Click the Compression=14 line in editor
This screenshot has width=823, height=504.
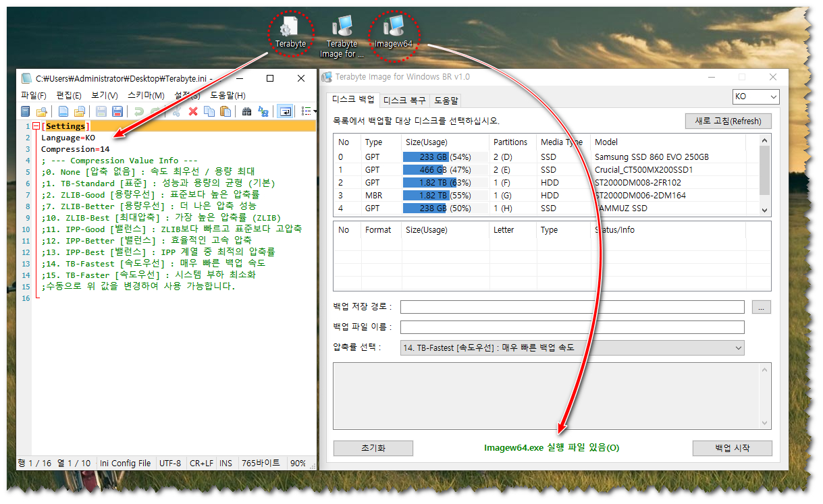tap(76, 149)
